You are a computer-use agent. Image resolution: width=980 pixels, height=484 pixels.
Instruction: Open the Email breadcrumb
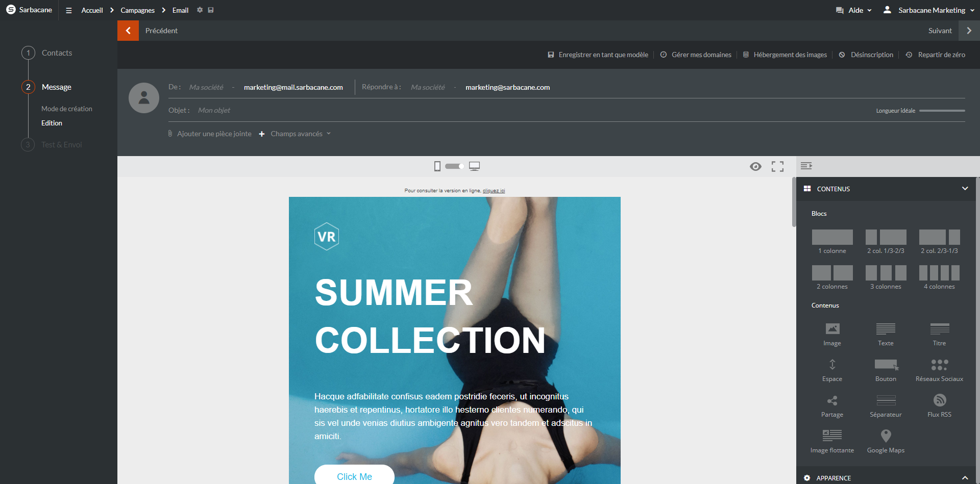coord(181,10)
